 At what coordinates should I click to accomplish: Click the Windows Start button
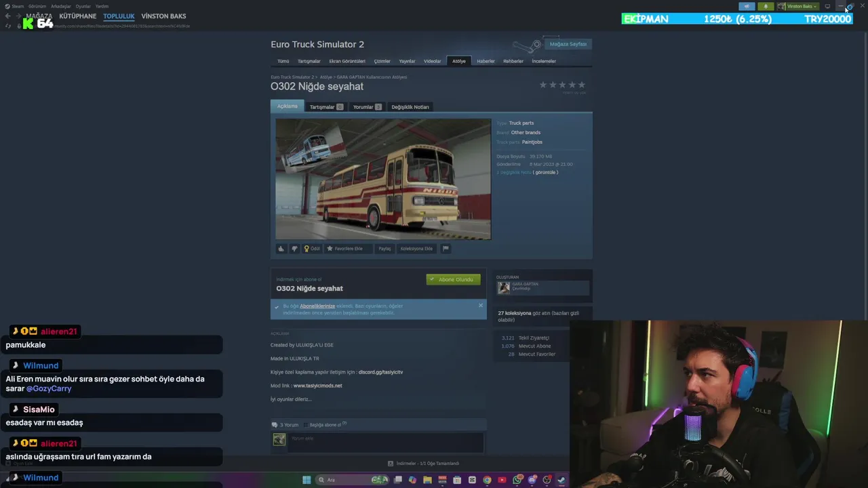pyautogui.click(x=307, y=480)
